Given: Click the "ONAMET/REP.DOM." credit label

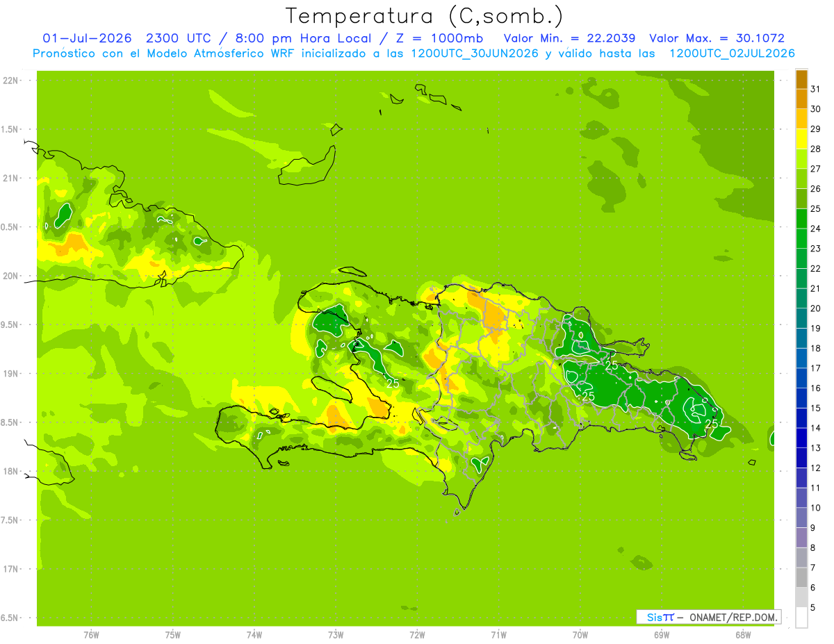Looking at the screenshot, I should tap(733, 617).
